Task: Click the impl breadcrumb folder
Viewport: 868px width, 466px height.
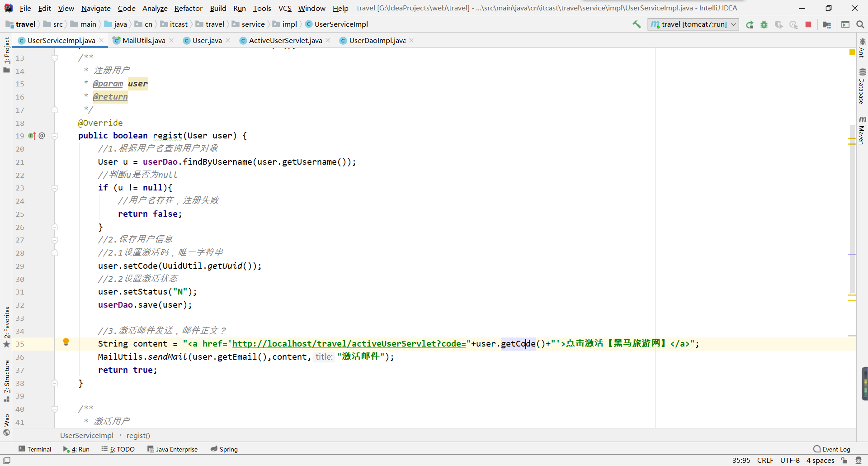Action: point(285,24)
